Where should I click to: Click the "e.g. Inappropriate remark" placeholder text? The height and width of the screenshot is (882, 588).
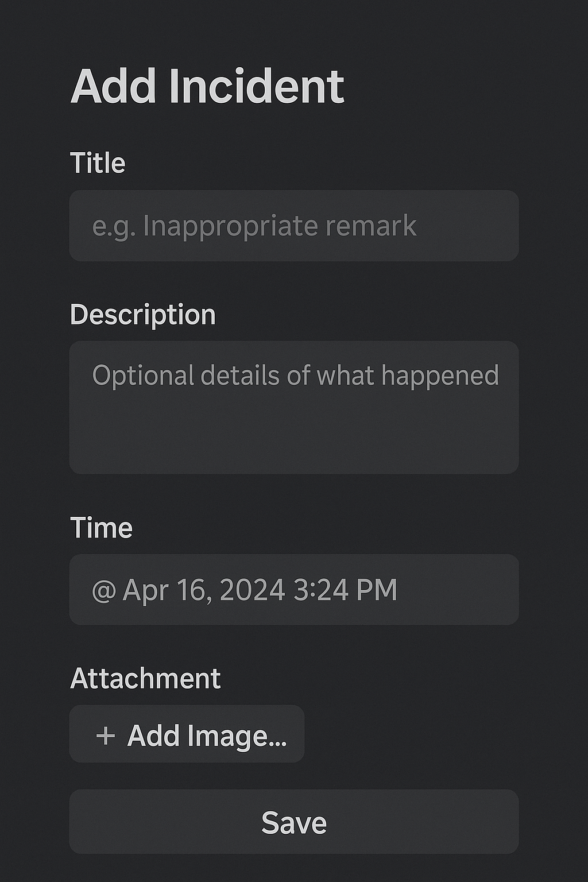coord(254,226)
